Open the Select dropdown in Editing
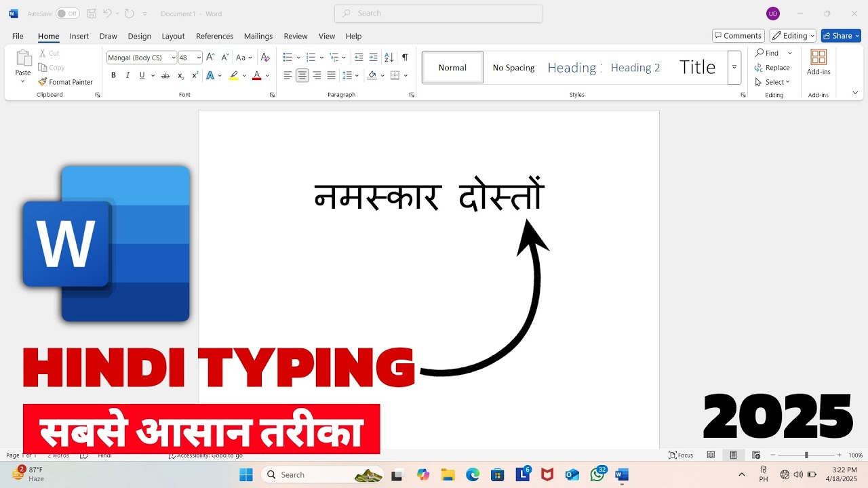This screenshot has width=868, height=488. (x=772, y=82)
